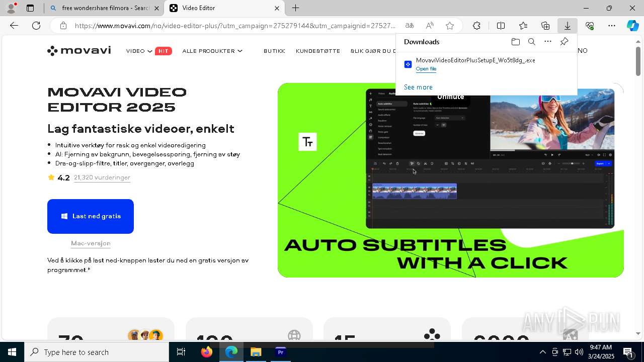Show hidden system tray icons
This screenshot has height=362, width=644.
tap(542, 352)
